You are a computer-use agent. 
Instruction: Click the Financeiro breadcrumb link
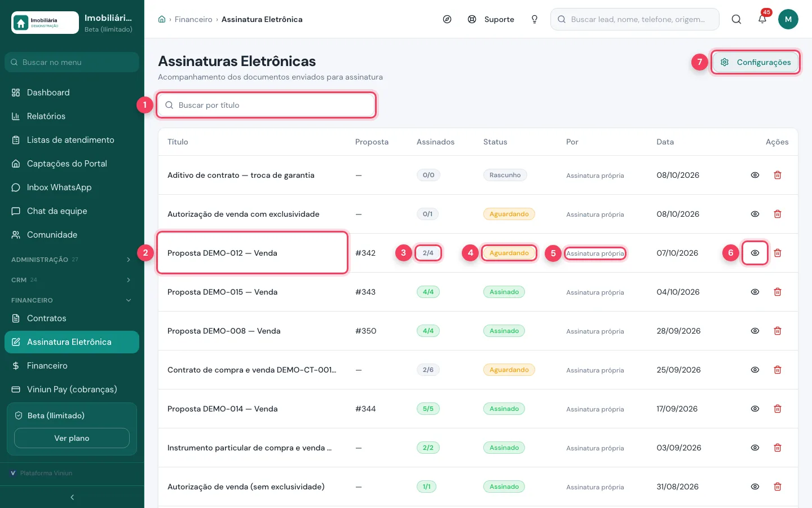pyautogui.click(x=193, y=19)
